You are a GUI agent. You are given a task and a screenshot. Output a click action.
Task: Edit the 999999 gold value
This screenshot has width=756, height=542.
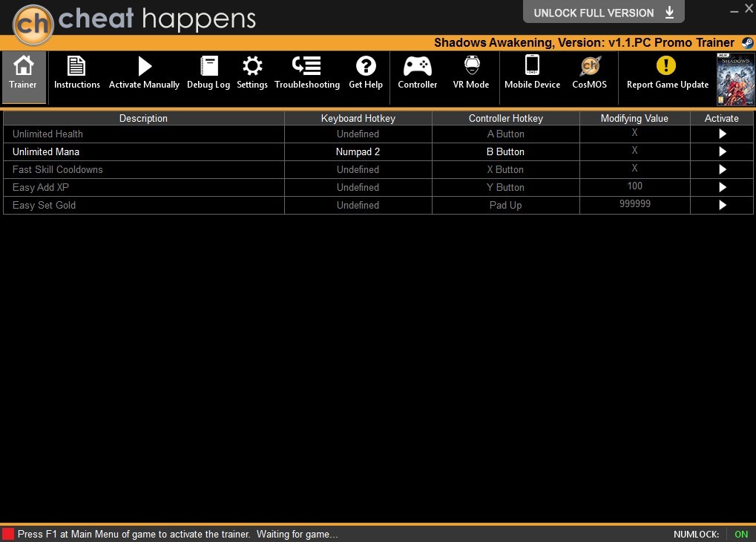(634, 204)
